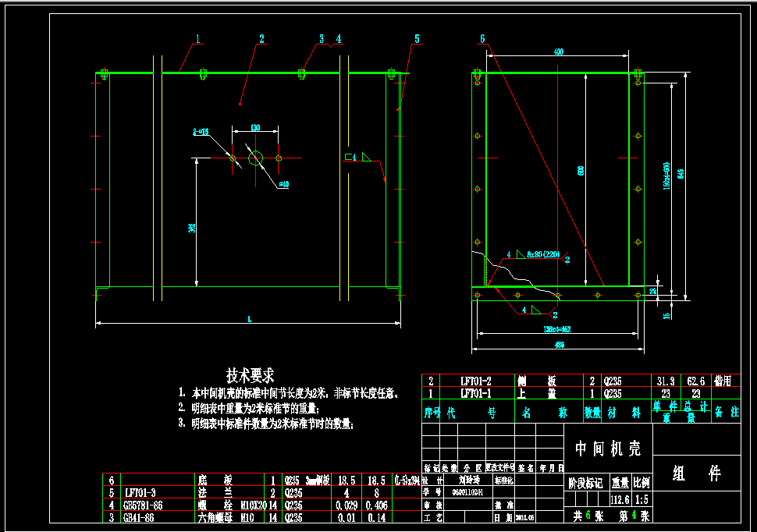
Task: Select the part code LFT01-3
Action: [140, 493]
